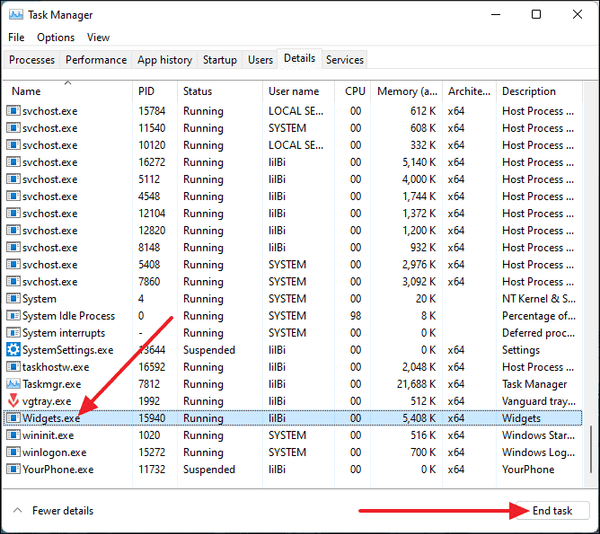Click the wininit.exe process icon
600x534 pixels.
(x=13, y=435)
